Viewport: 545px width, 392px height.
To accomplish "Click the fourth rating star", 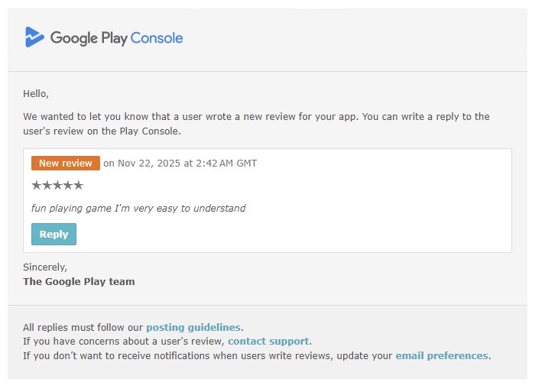I will [x=67, y=186].
